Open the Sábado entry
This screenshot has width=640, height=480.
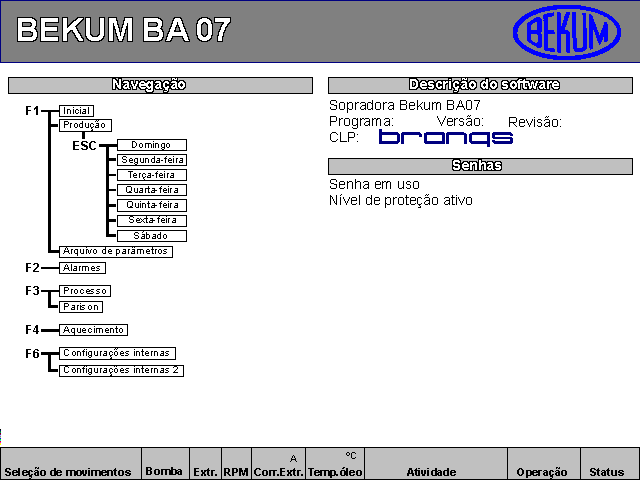[151, 236]
